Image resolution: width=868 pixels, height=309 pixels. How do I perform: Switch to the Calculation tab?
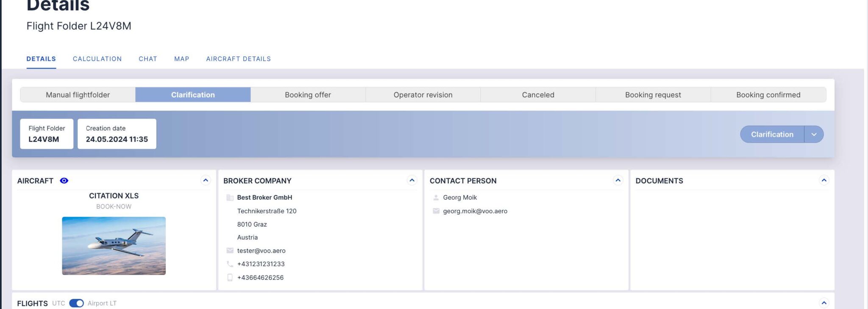click(x=97, y=59)
